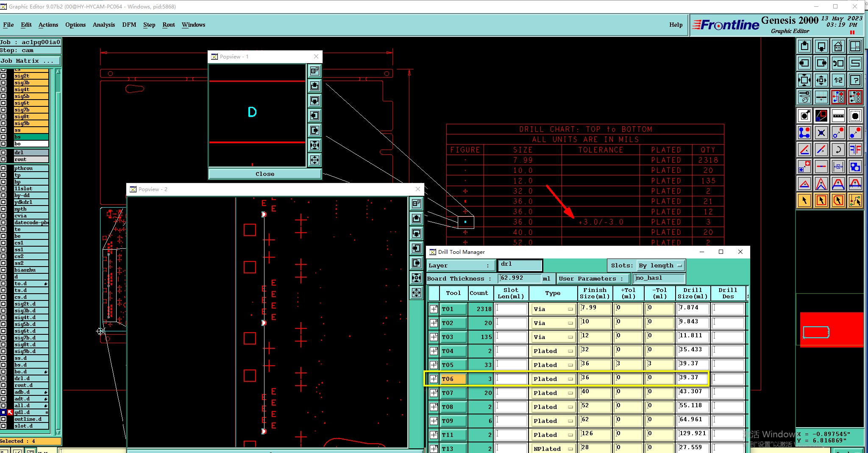The width and height of the screenshot is (868, 453).
Task: Toggle the checkbox for layer sig5b
Action: point(3,96)
